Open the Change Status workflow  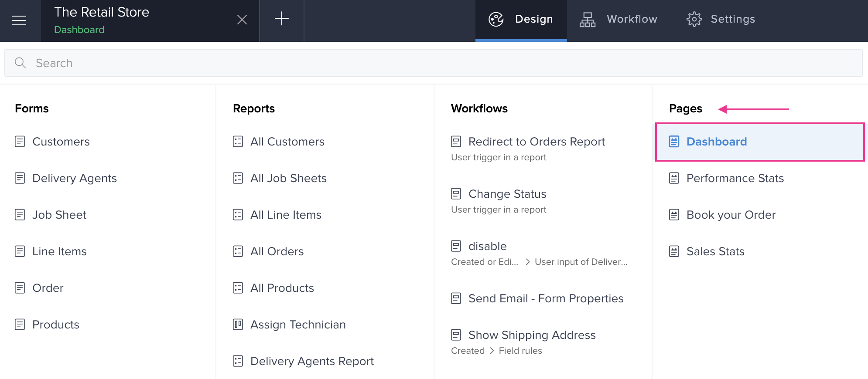pos(507,194)
